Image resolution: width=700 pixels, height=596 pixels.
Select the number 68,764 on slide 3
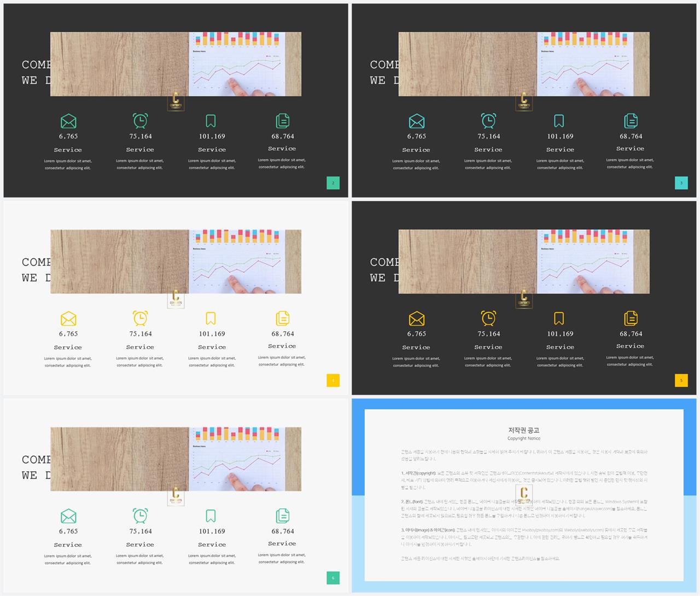[631, 136]
